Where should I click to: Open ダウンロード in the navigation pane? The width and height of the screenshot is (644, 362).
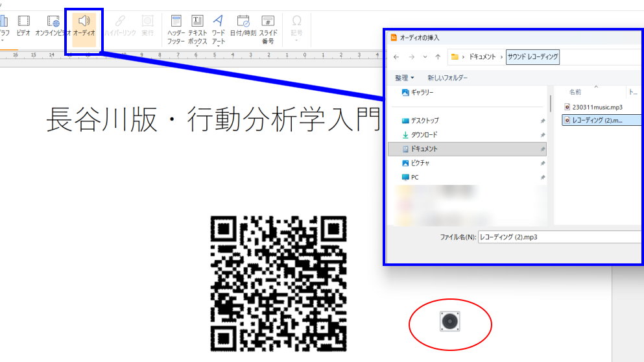click(x=423, y=135)
